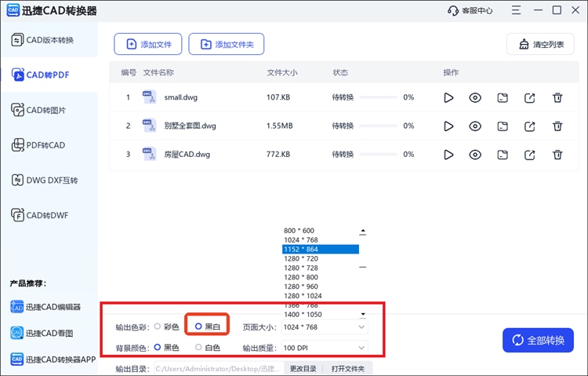Preview 别墅全套图.dwg using the eye icon

475,126
